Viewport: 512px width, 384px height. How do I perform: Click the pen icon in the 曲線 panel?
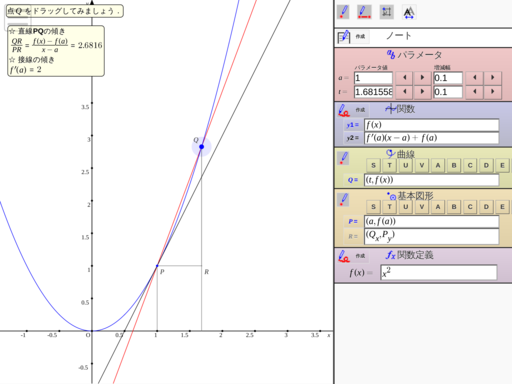point(344,158)
